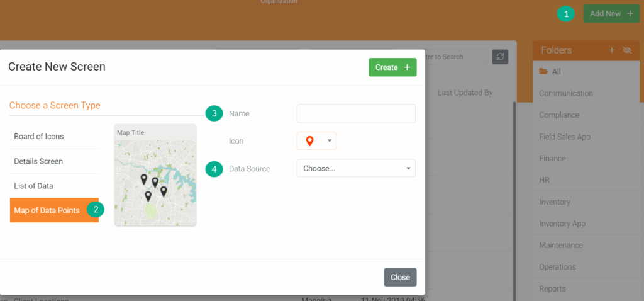Click the orange map pin icon
The width and height of the screenshot is (644, 301).
[x=309, y=141]
